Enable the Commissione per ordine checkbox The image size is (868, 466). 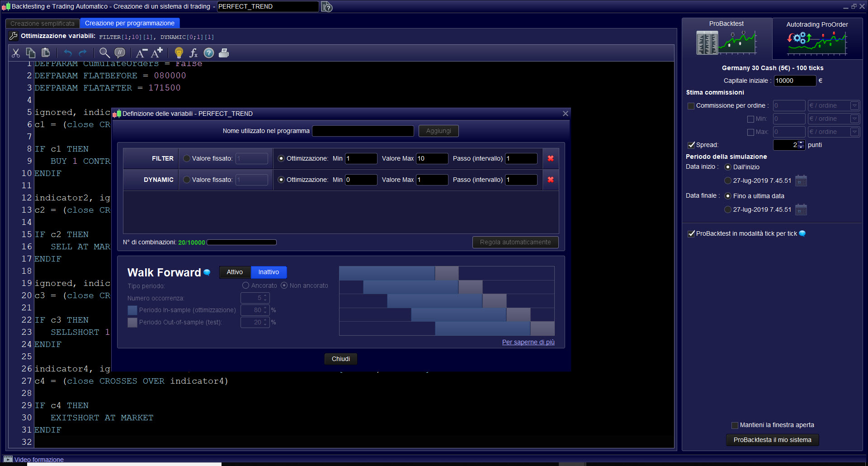(x=691, y=106)
